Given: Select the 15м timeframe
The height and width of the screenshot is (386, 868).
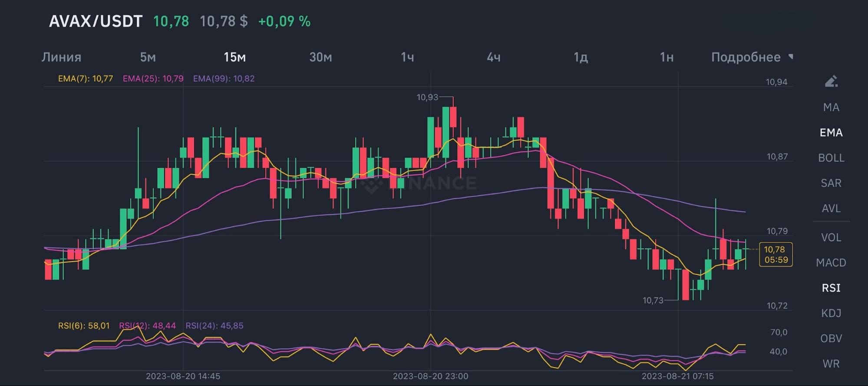Looking at the screenshot, I should click(x=234, y=57).
